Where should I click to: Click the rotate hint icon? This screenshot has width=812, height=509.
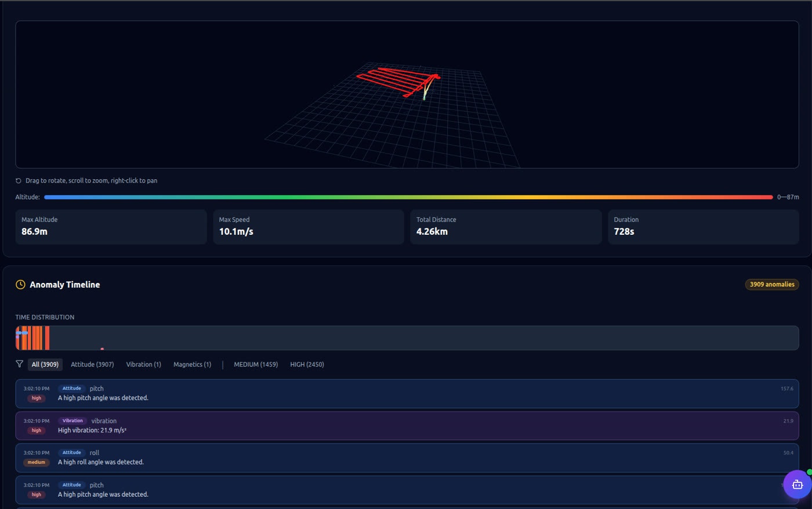point(19,181)
